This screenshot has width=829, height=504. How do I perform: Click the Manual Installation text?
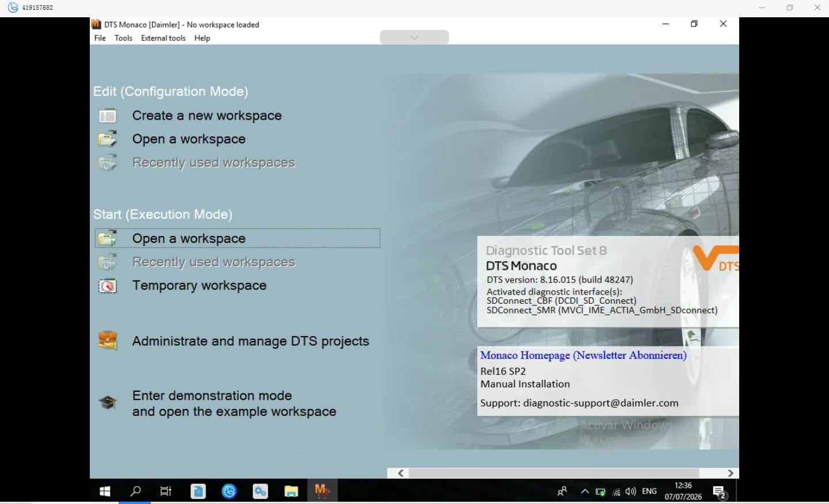click(525, 384)
